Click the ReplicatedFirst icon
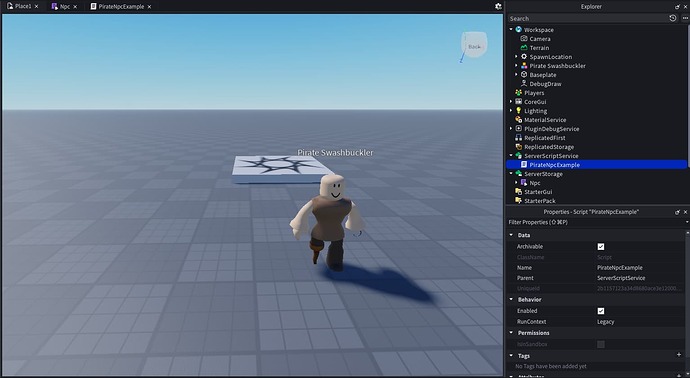 [518, 138]
